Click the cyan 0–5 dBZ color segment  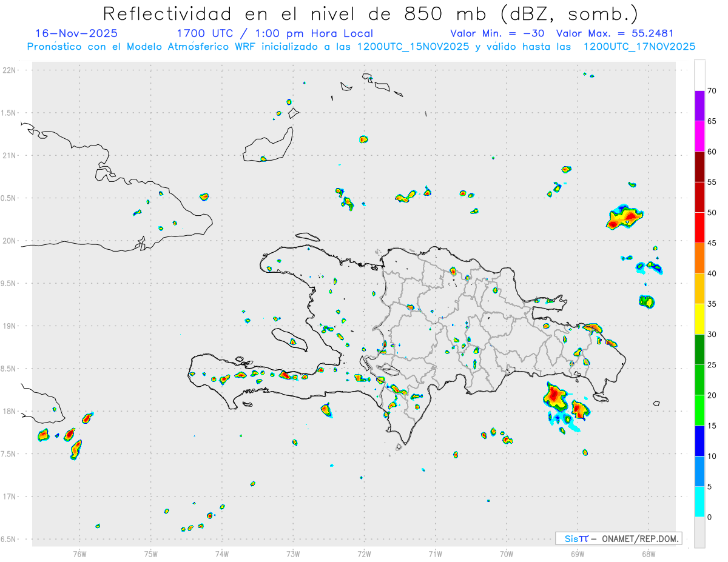(x=699, y=502)
